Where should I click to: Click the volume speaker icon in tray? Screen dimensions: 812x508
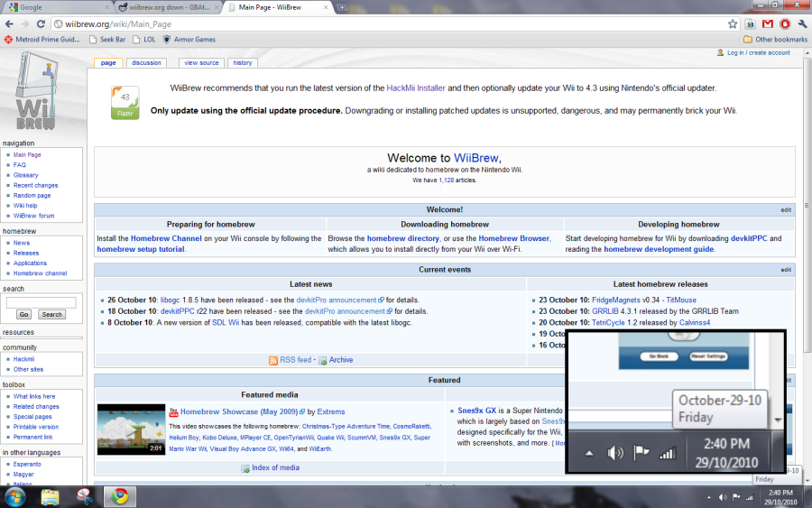pyautogui.click(x=724, y=497)
